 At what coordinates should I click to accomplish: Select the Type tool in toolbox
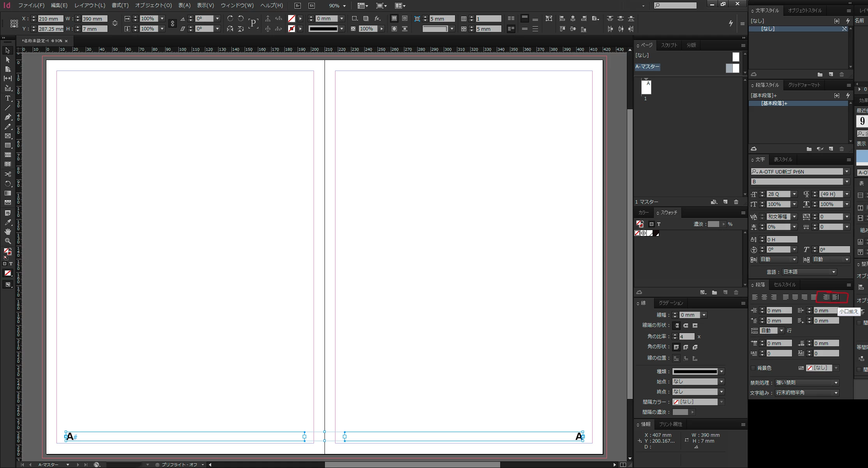click(7, 98)
